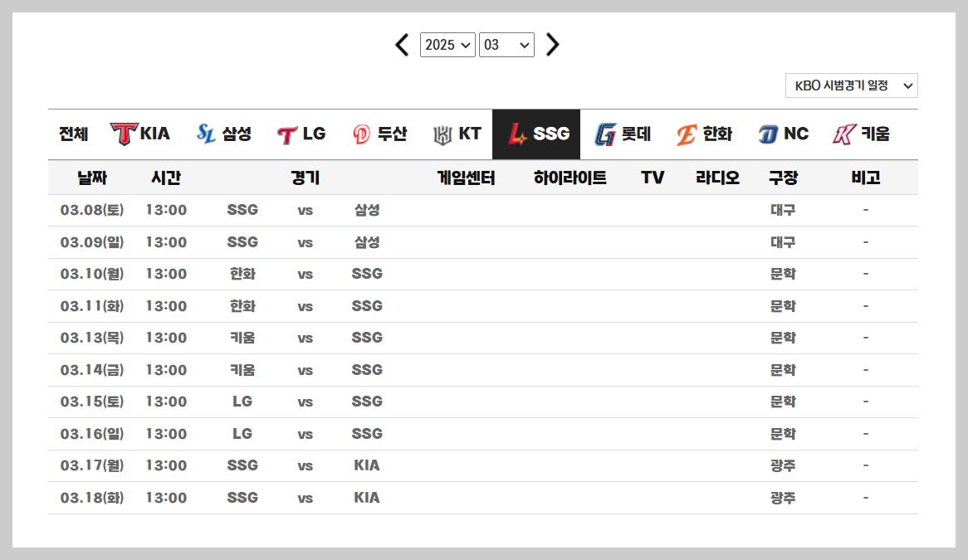The image size is (968, 560).
Task: Click the 두산 Bears logo icon
Action: pyautogui.click(x=360, y=133)
